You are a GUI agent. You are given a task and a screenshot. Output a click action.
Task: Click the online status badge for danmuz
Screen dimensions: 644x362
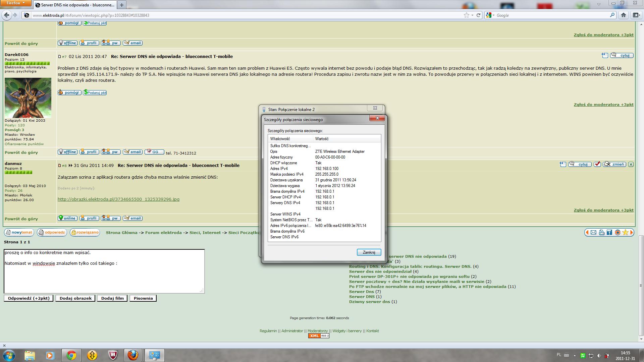(x=67, y=218)
